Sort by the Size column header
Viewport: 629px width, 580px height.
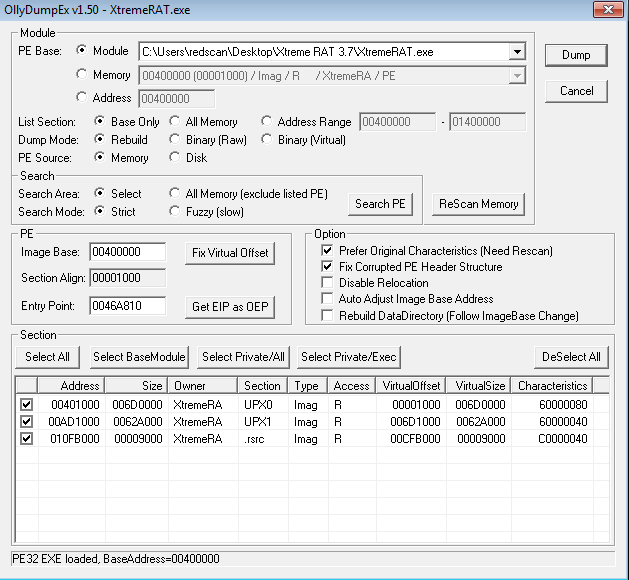pos(136,386)
